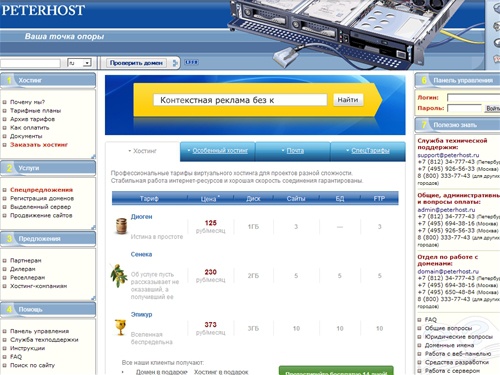Open Спецпредложения link
The height and width of the screenshot is (375, 500).
(41, 190)
